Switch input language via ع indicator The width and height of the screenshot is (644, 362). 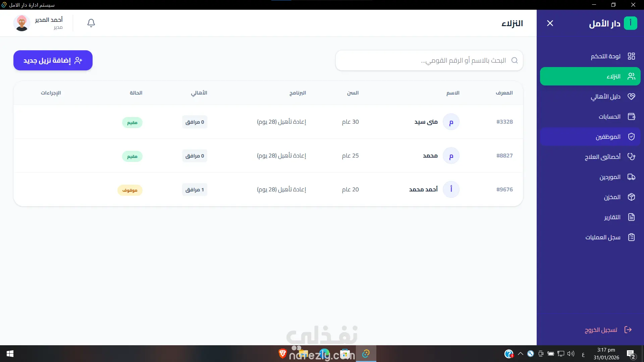pos(583,354)
